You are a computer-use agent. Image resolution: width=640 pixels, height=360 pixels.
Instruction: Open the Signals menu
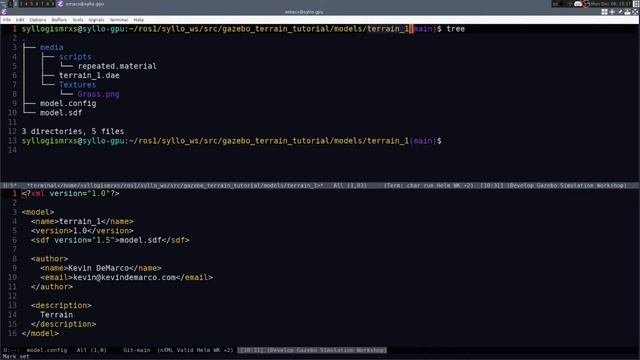(96, 20)
